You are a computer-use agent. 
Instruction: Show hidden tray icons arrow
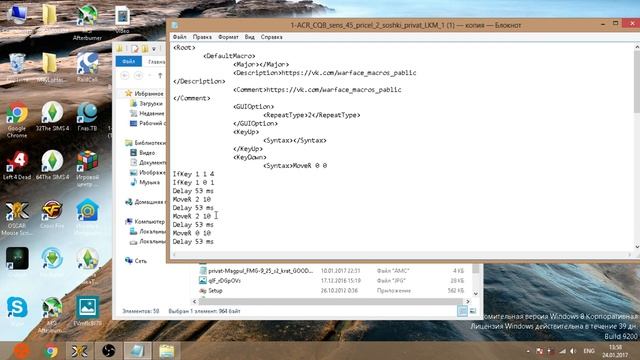coord(528,351)
